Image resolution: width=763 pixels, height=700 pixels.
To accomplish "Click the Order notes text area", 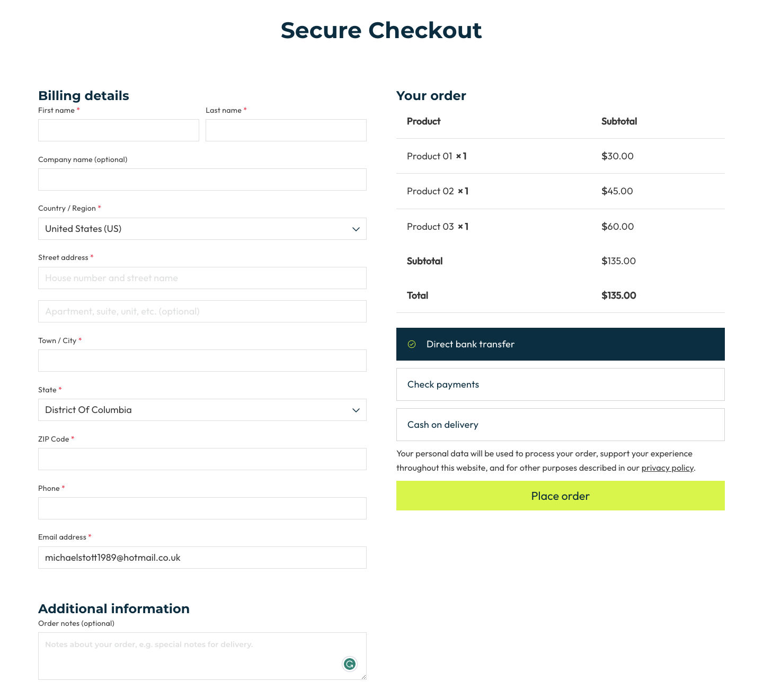I will coord(185,656).
